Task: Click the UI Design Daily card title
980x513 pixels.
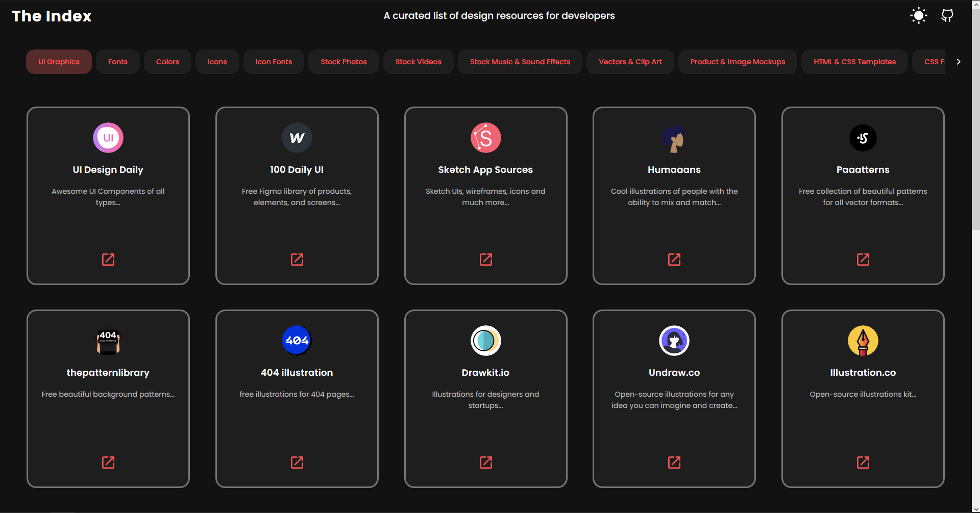Action: [108, 170]
